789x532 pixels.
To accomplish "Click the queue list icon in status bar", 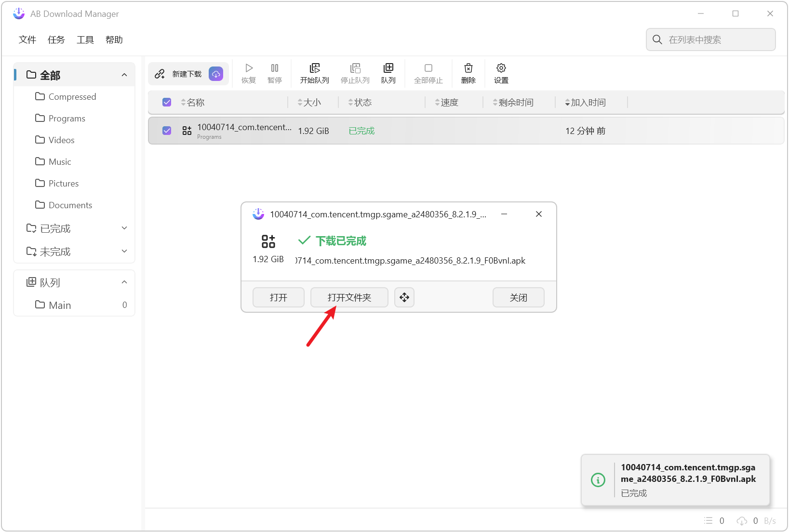I will coord(708,520).
